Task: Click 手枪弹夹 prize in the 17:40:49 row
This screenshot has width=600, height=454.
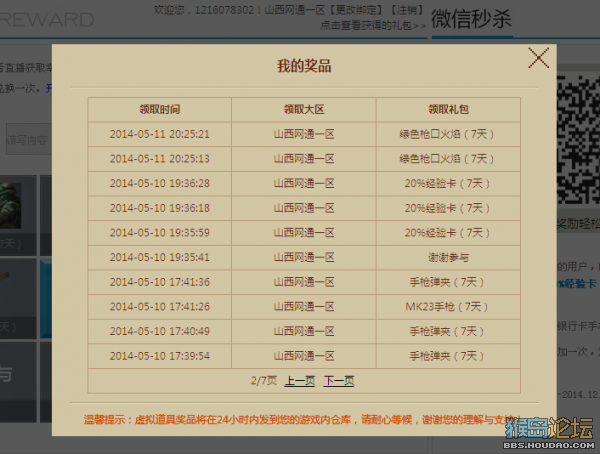Action: click(448, 331)
